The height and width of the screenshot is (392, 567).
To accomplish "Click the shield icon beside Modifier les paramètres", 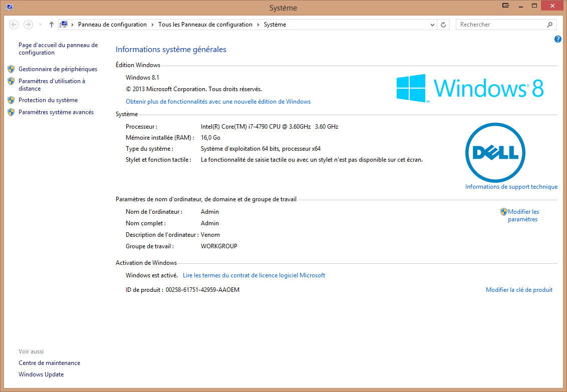I will pos(504,212).
